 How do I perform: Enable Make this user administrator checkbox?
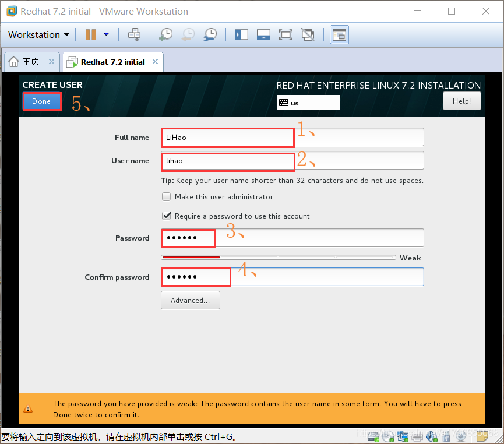(166, 196)
